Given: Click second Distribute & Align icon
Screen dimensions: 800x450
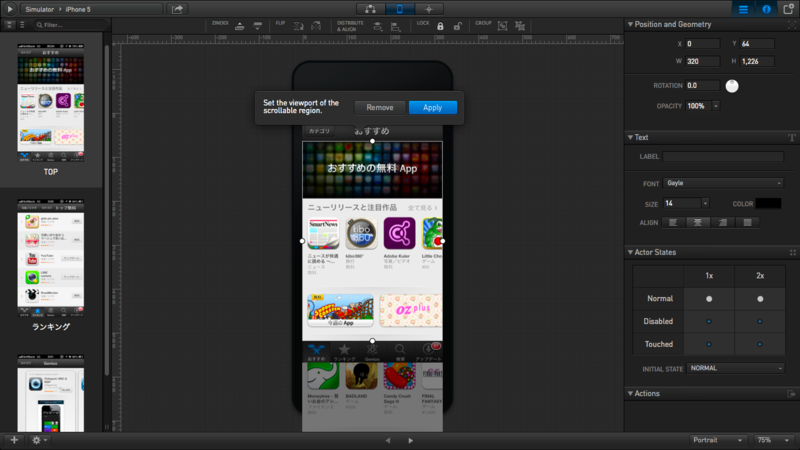Looking at the screenshot, I should (395, 27).
